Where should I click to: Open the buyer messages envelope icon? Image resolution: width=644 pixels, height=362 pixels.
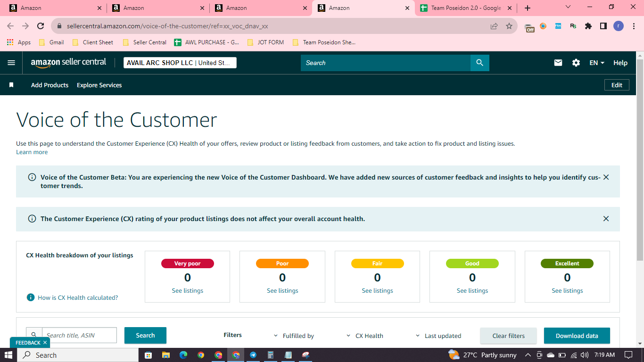click(558, 63)
